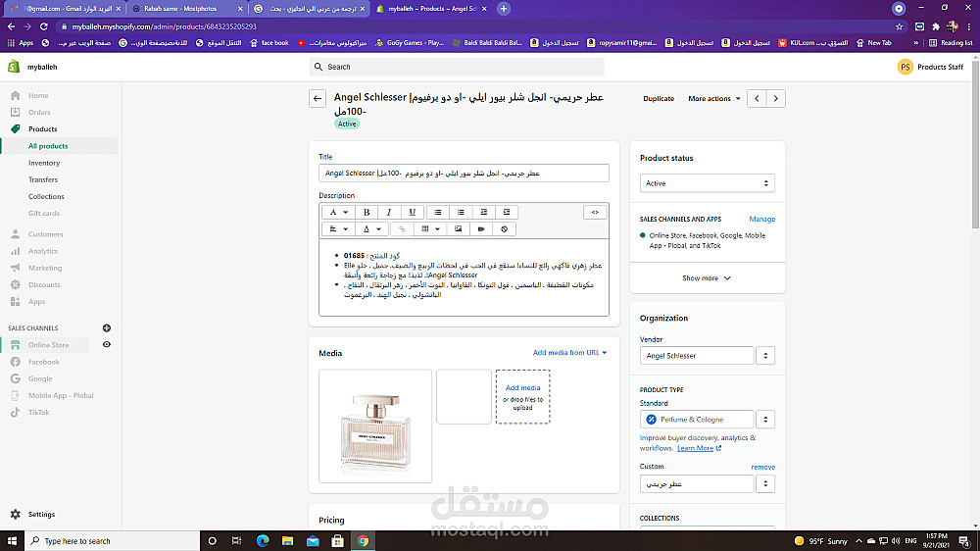This screenshot has width=980, height=551.
Task: Open Facebook sales channel
Action: click(x=44, y=362)
